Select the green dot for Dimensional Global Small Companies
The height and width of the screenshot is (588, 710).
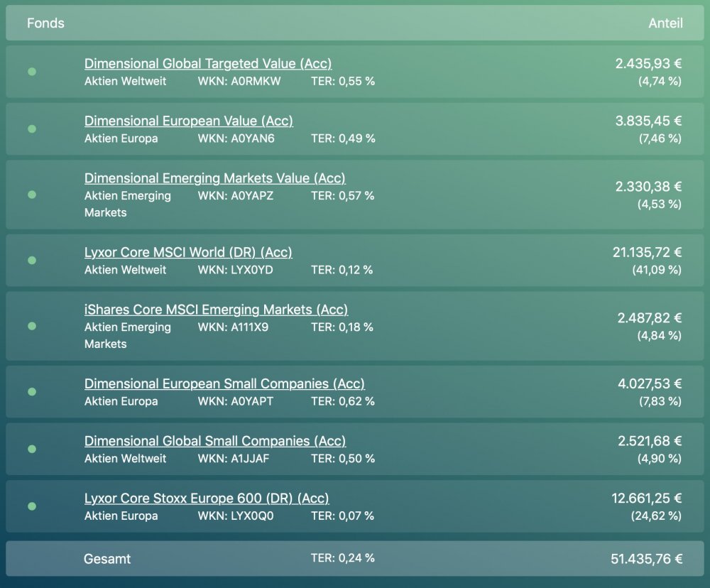pos(32,449)
